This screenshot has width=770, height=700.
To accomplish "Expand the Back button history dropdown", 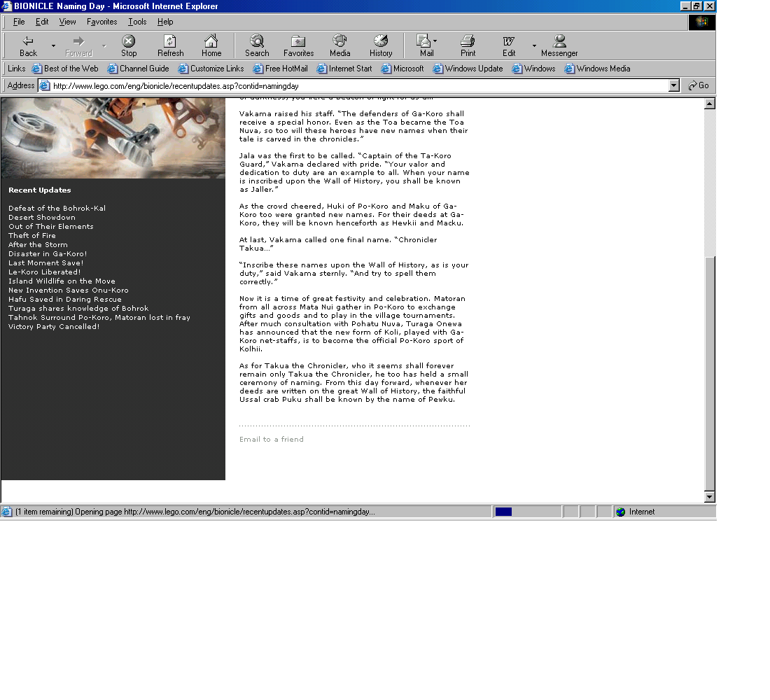I will tap(53, 45).
